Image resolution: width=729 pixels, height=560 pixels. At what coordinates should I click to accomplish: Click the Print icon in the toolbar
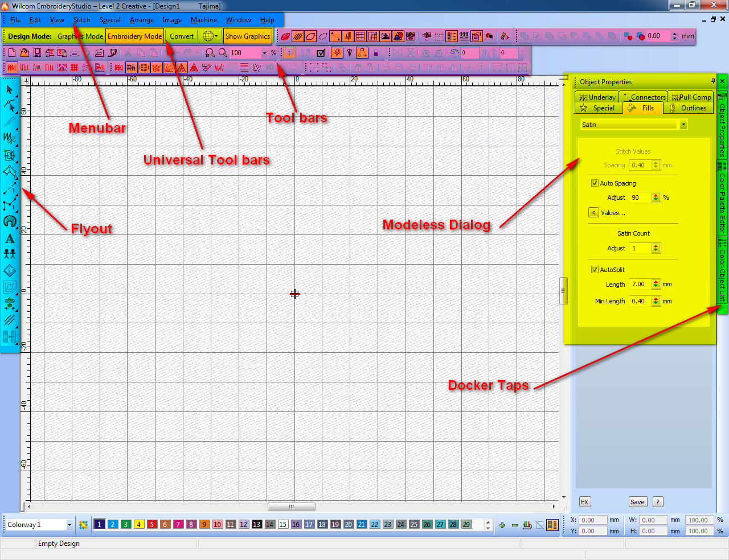click(75, 53)
